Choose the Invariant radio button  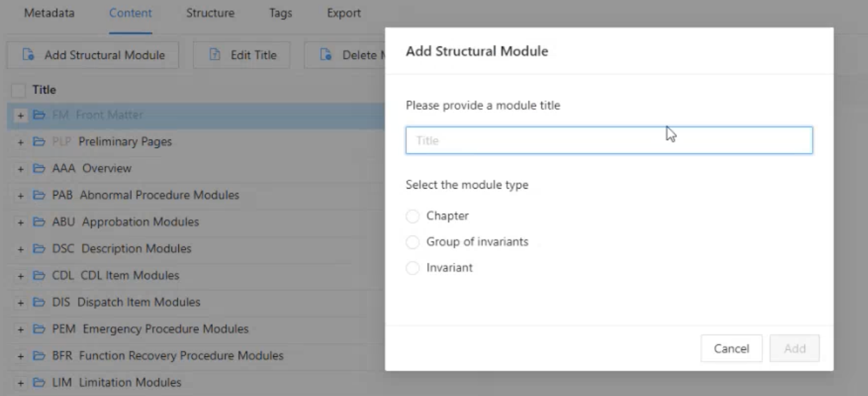coord(413,268)
